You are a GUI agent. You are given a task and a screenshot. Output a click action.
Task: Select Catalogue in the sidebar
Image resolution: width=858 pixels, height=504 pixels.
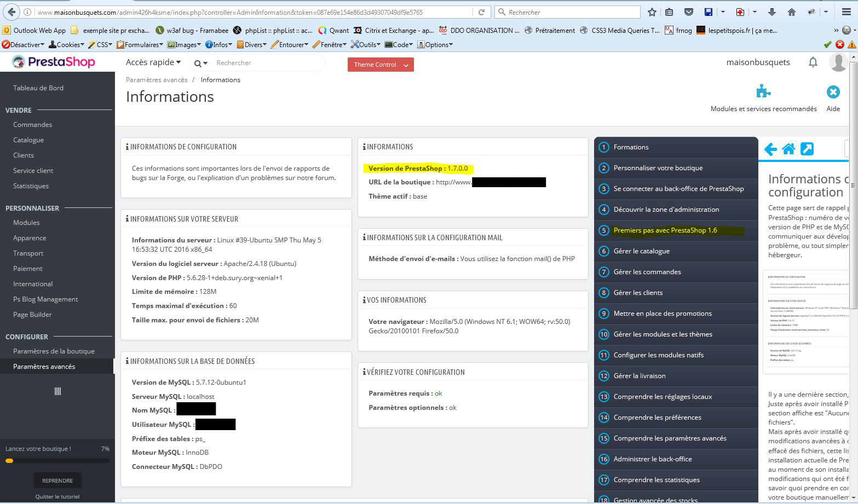tap(28, 140)
